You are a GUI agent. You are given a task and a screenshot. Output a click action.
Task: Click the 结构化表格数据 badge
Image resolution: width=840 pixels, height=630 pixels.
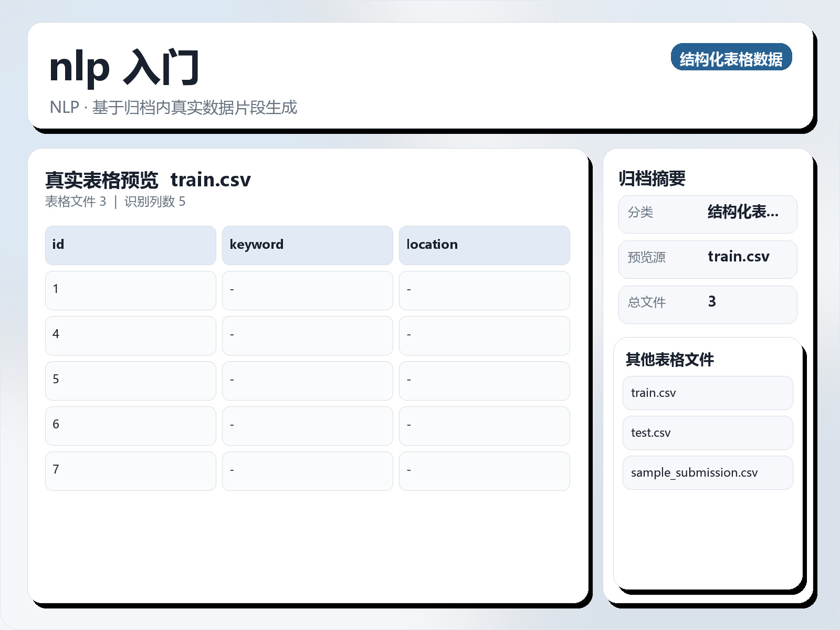(x=732, y=58)
